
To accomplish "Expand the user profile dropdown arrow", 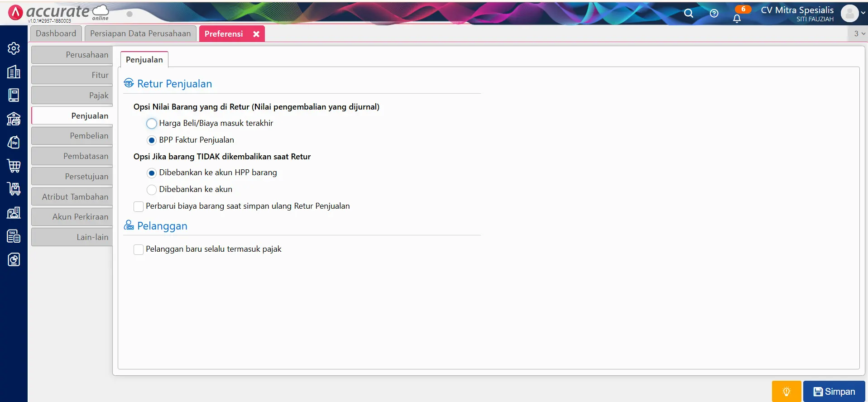I will tap(863, 13).
